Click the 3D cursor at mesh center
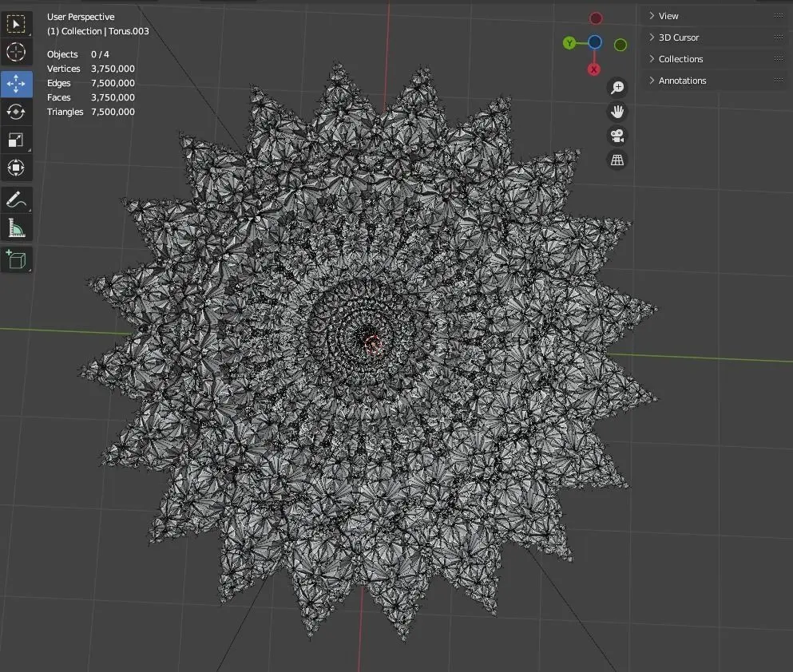 [x=373, y=344]
